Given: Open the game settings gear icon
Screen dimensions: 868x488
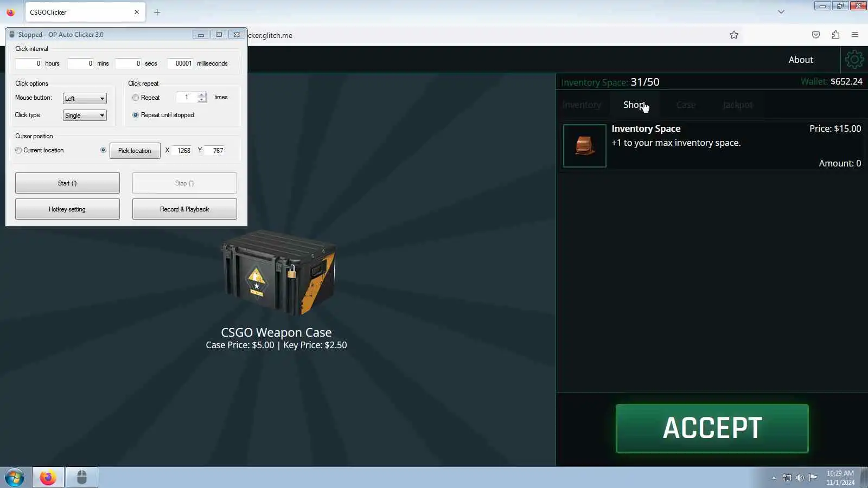Looking at the screenshot, I should [x=854, y=60].
